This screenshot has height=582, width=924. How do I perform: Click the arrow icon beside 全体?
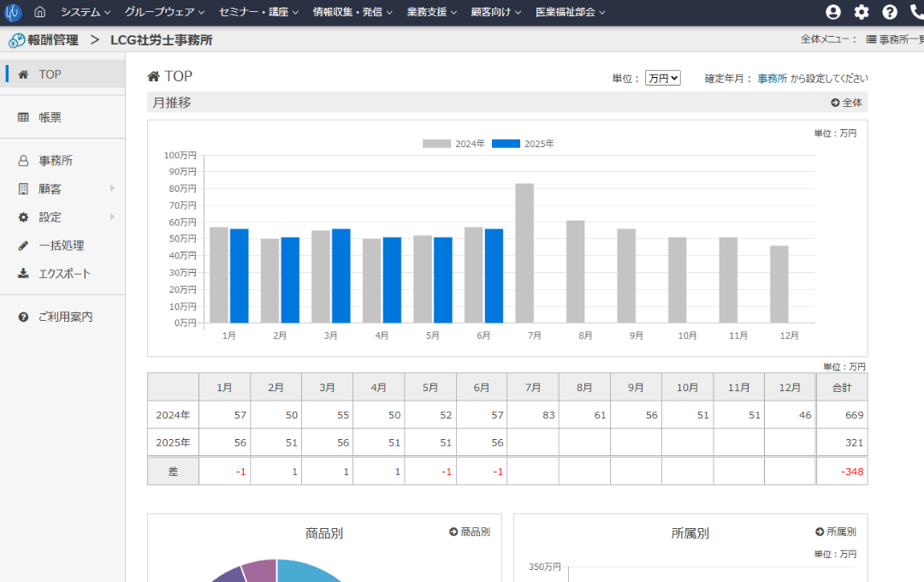coord(835,103)
